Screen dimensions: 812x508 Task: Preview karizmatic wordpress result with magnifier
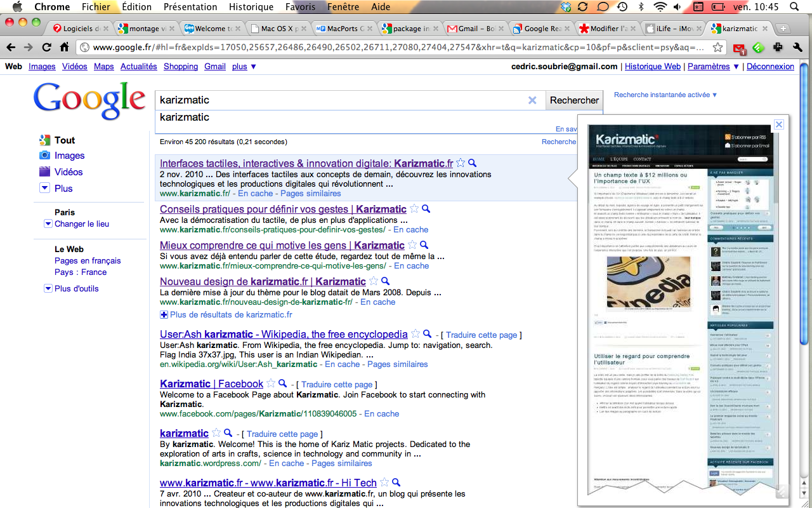click(x=228, y=433)
